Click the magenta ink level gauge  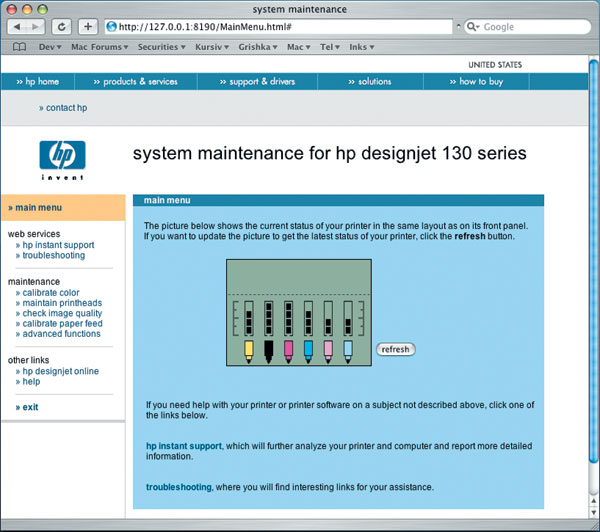289,318
